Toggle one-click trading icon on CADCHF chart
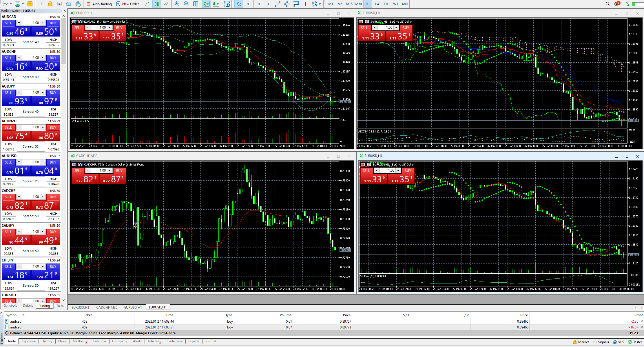 tap(81, 165)
